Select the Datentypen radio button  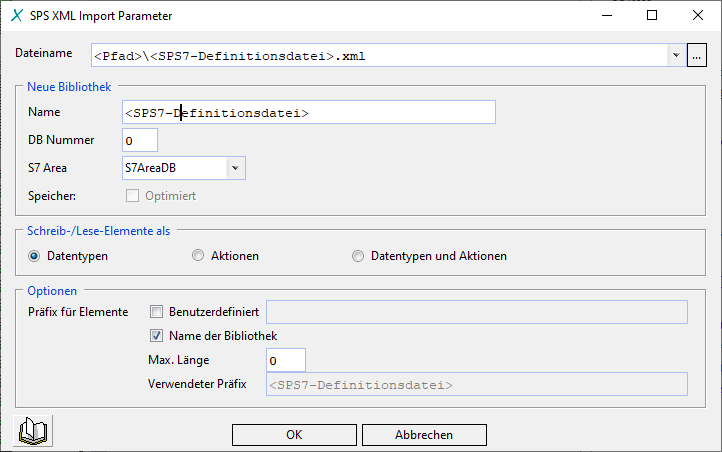coord(35,256)
